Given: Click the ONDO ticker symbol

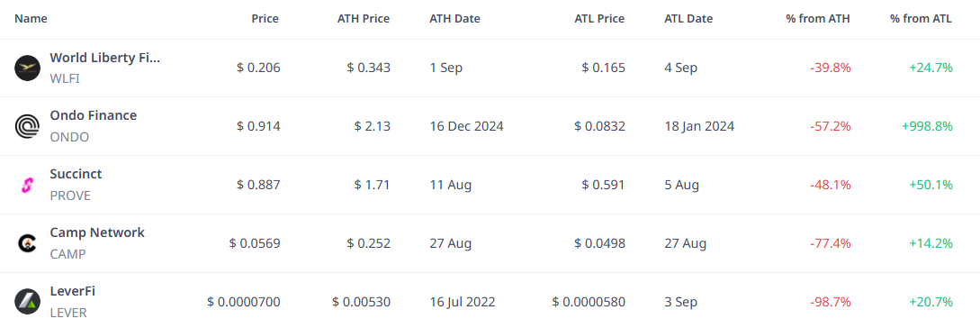Looking at the screenshot, I should [x=69, y=137].
